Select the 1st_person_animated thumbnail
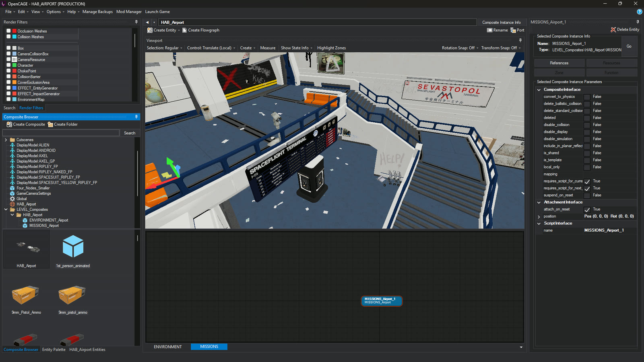644x362 pixels. point(73,250)
